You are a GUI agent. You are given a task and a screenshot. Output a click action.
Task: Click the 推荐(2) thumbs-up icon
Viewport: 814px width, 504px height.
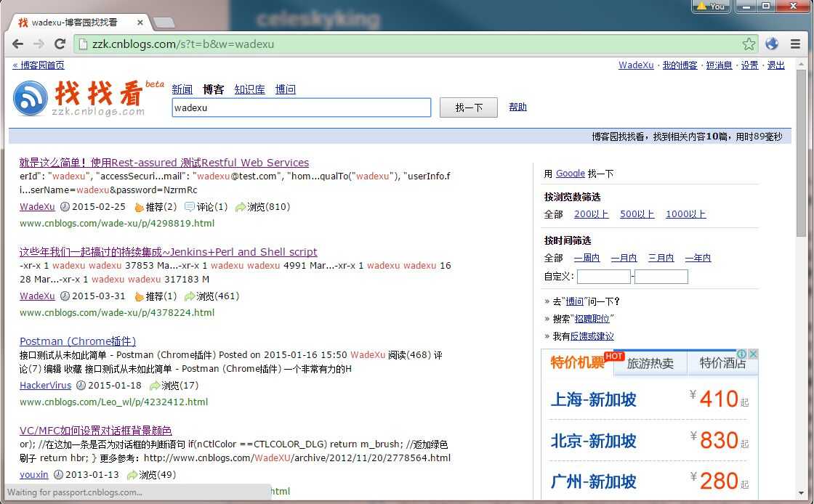pyautogui.click(x=139, y=208)
